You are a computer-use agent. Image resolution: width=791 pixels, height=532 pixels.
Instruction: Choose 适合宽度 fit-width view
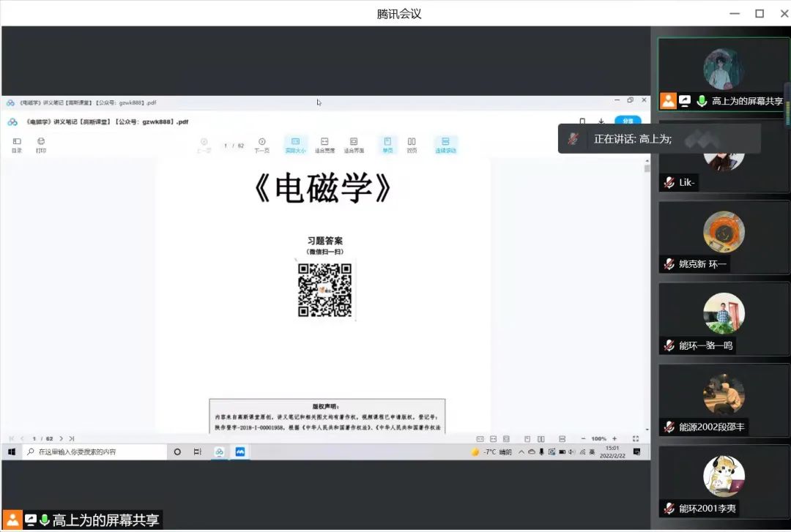(324, 145)
